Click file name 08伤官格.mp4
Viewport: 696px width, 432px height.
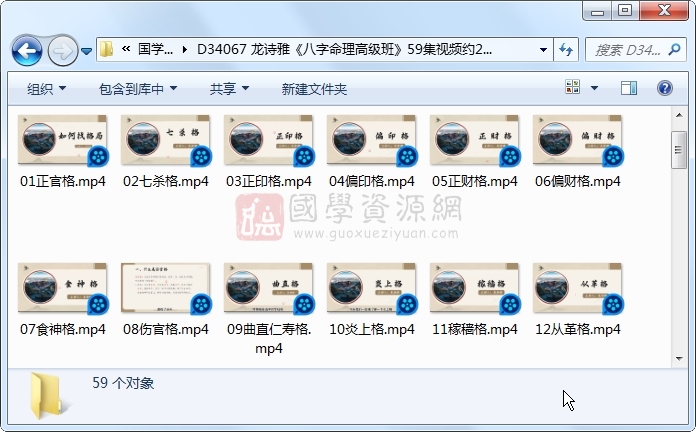pos(166,329)
